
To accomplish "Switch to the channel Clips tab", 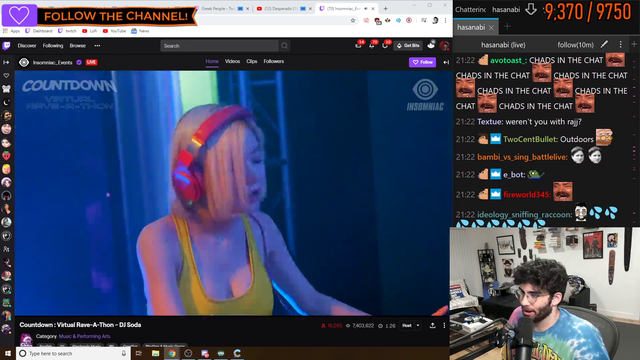I will [251, 61].
